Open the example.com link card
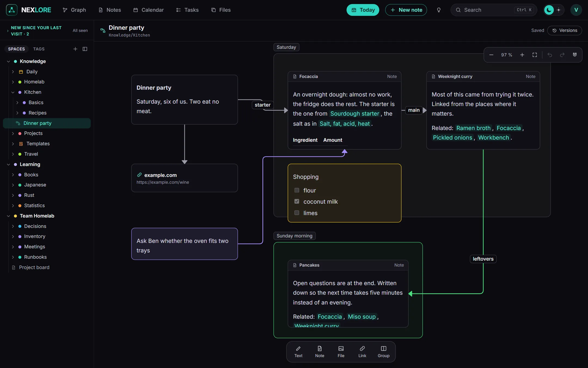588x368 pixels. click(x=185, y=178)
